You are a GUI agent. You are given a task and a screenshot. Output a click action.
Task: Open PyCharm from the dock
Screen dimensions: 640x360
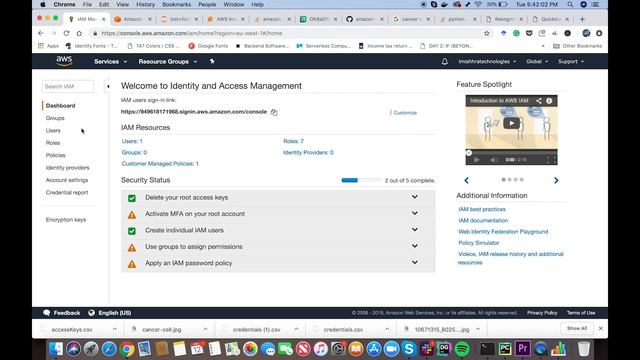click(505, 349)
